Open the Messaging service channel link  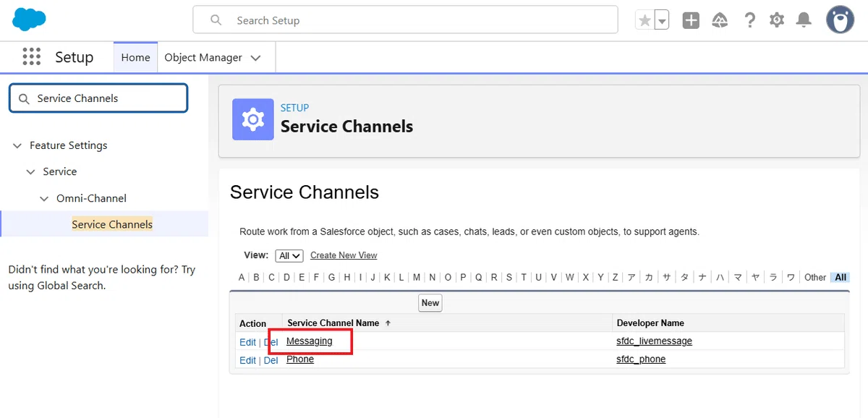310,341
